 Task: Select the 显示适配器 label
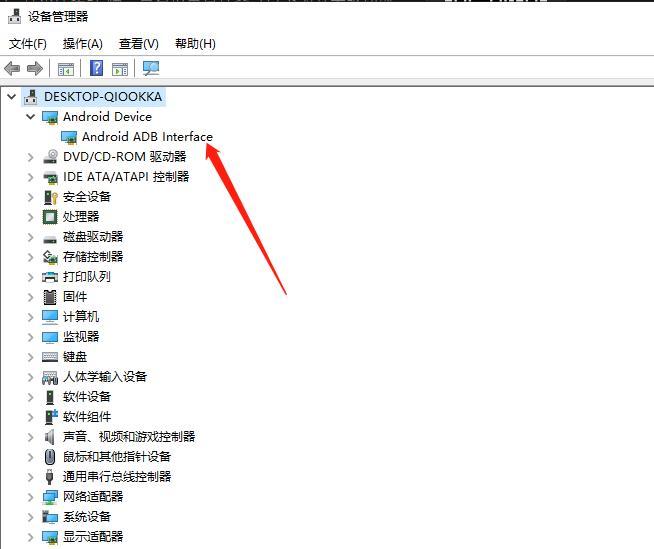click(93, 536)
